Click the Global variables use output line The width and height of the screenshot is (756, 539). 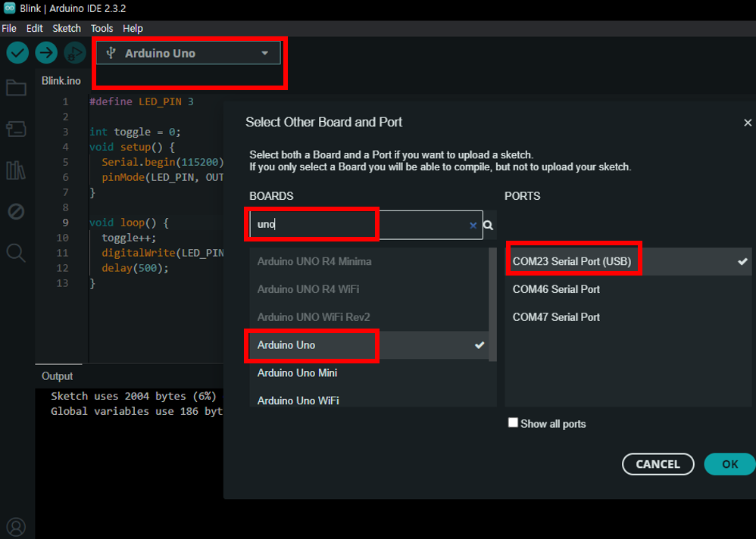point(136,411)
